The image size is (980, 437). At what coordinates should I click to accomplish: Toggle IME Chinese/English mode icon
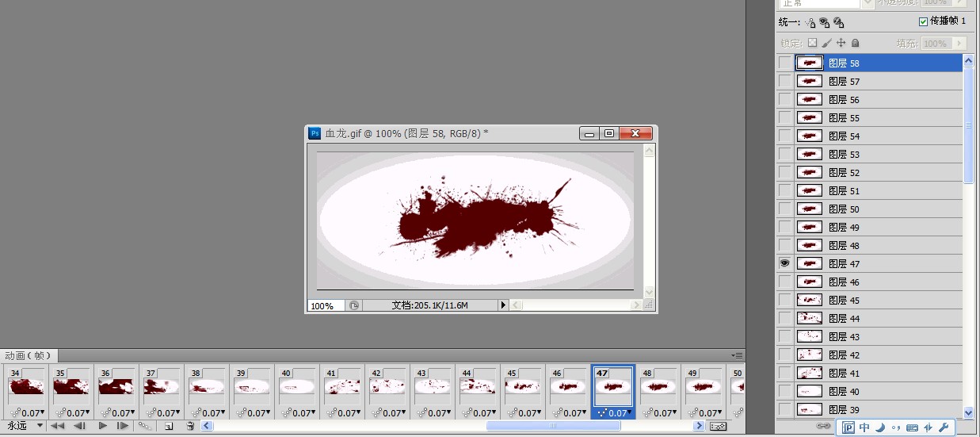point(864,427)
